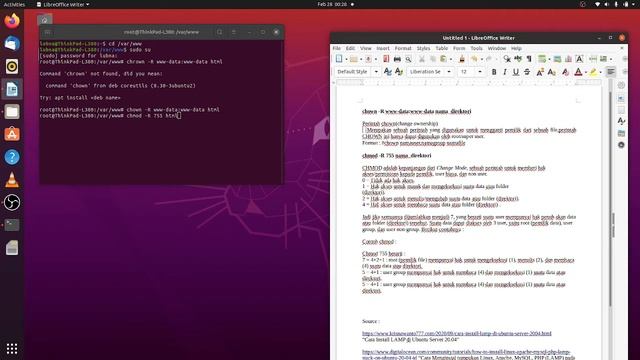
Task: Click the Redo arrow icon
Action: click(x=489, y=59)
